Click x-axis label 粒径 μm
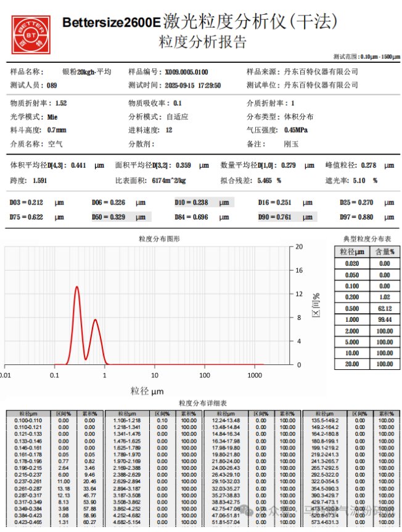Screen dimensions: 402x532 click(147, 391)
